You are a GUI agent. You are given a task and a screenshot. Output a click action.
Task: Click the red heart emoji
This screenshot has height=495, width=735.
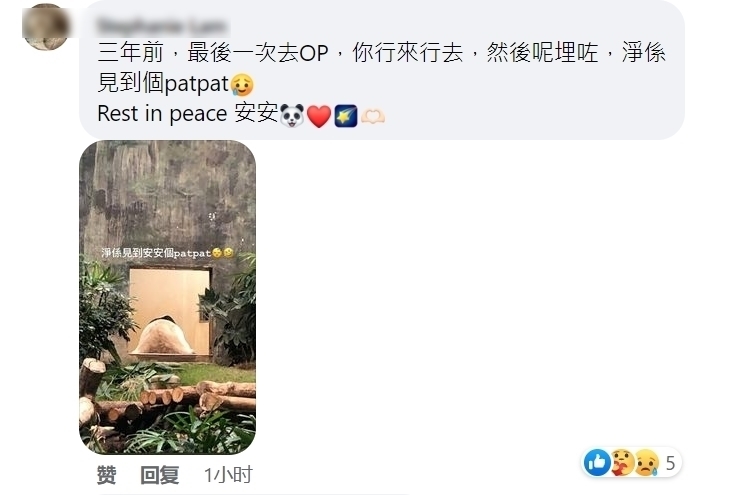[x=319, y=116]
